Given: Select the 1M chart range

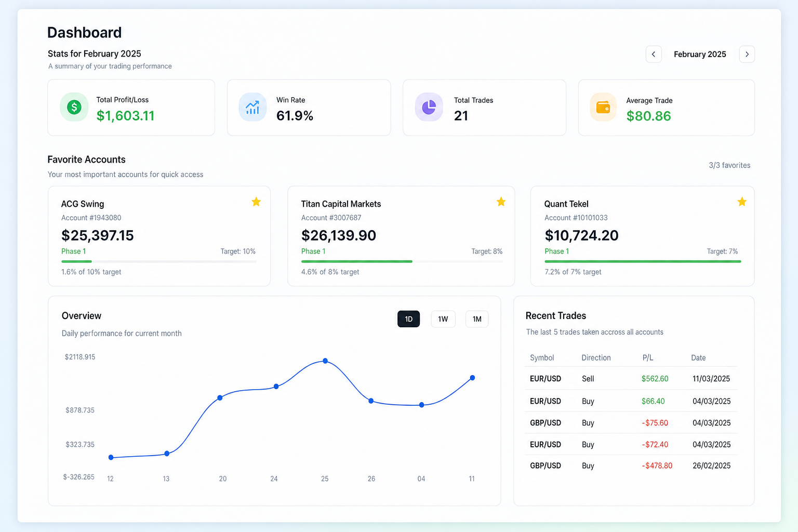Looking at the screenshot, I should coord(477,319).
